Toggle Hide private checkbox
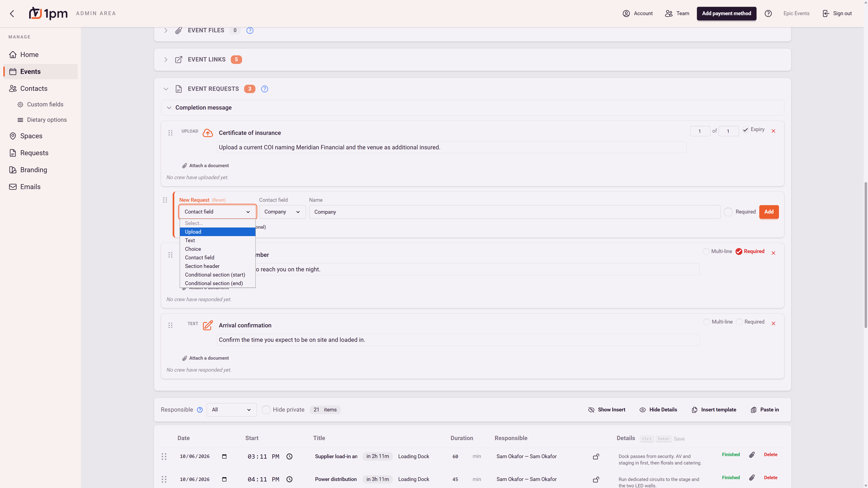868x488 pixels. [x=266, y=410]
